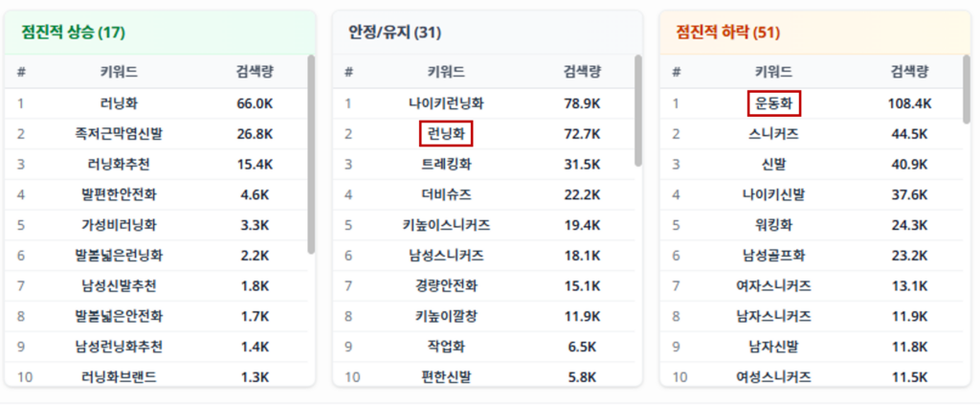Click the 안정/유지 table scrollbar
Viewport: 980px width, 405px height.
point(638,110)
